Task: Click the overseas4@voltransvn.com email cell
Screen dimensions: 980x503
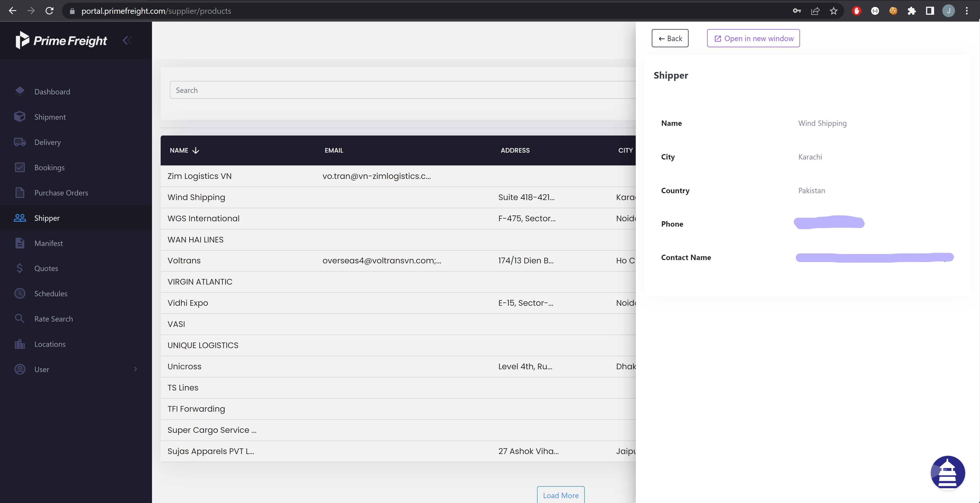Action: tap(381, 261)
